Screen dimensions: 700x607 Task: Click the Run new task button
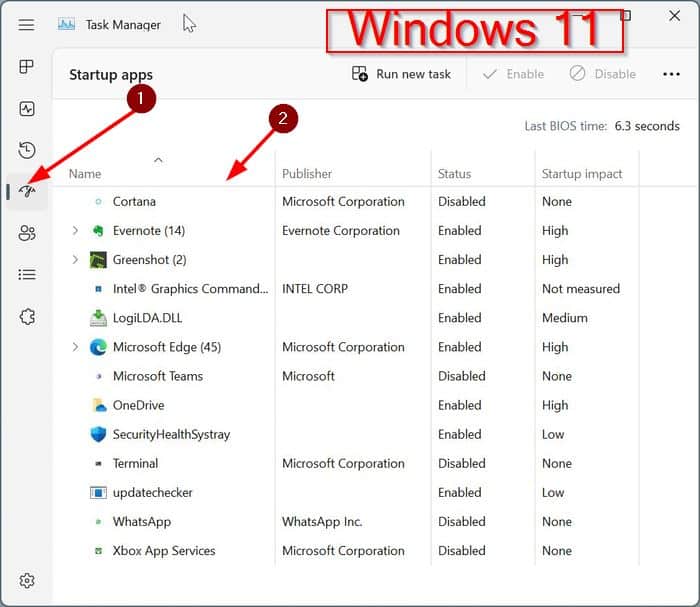(401, 74)
